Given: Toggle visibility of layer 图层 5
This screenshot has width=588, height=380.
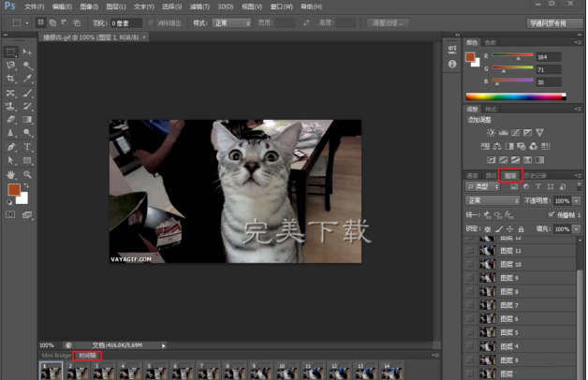Looking at the screenshot, I should (x=471, y=331).
